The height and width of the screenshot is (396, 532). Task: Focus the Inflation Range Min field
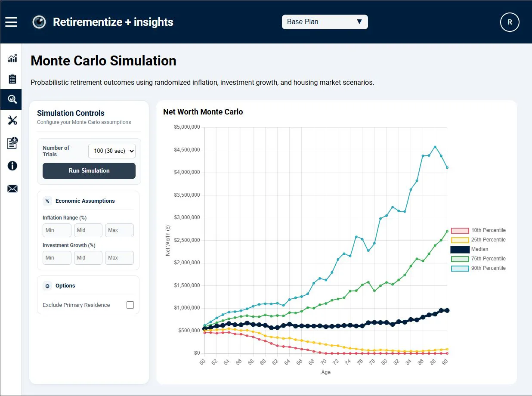point(57,230)
